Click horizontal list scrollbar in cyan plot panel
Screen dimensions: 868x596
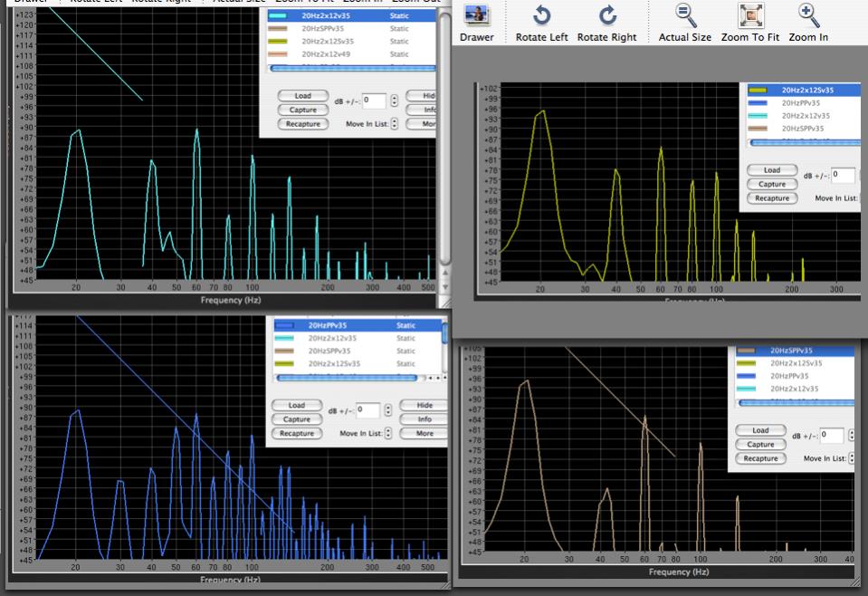(x=352, y=69)
